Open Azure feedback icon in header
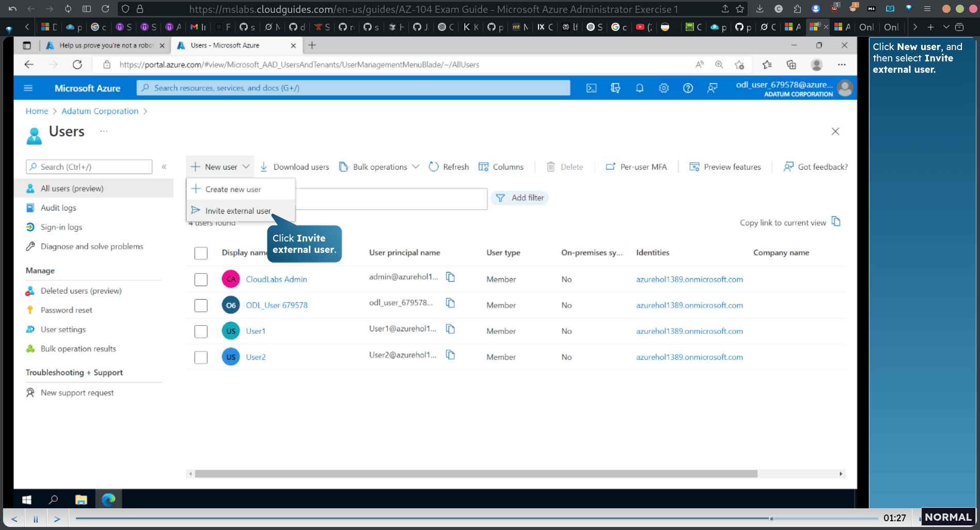The width and height of the screenshot is (980, 530). [x=712, y=88]
